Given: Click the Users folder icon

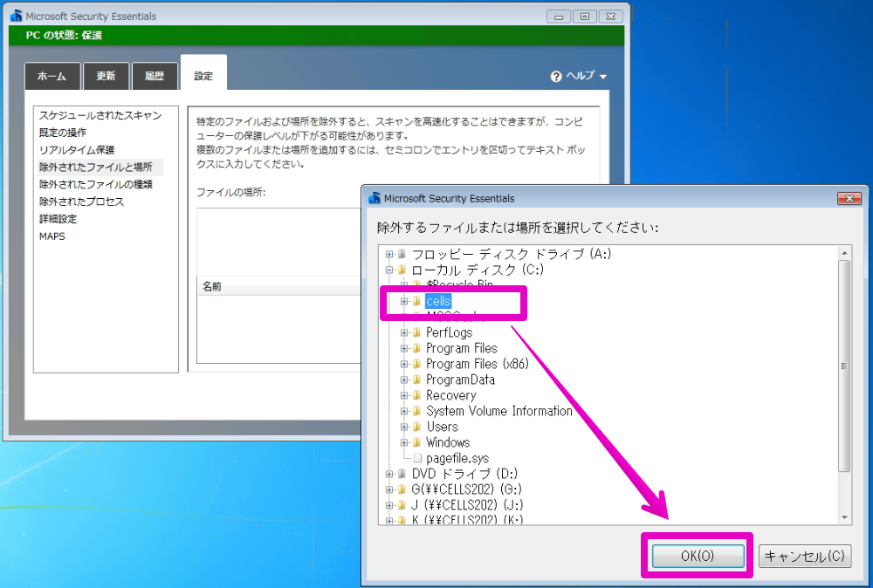Looking at the screenshot, I should click(416, 427).
